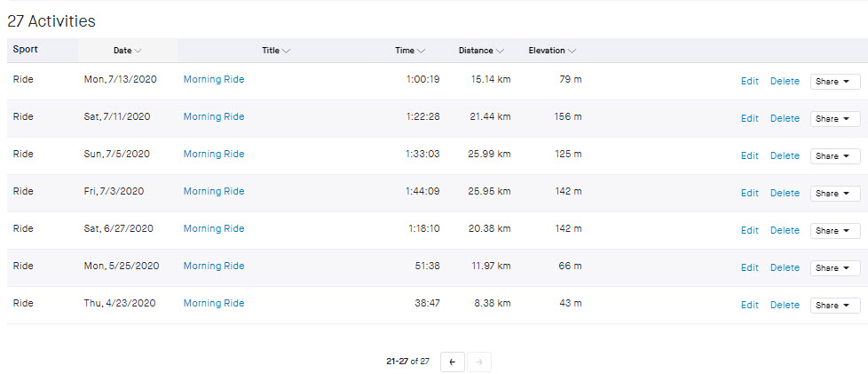Open Share dropdown for 7/5/2020 ride
Screen dimensions: 868x374
pyautogui.click(x=834, y=156)
